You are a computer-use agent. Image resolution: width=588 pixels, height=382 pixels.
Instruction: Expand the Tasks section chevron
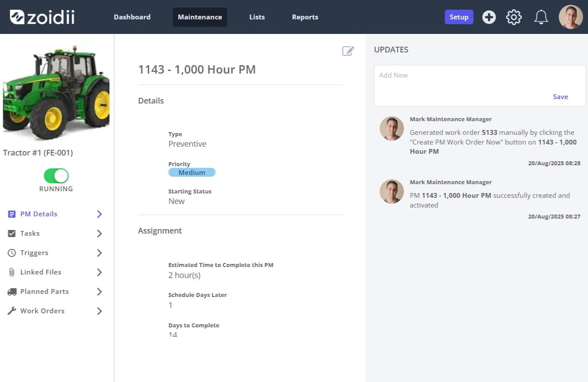click(x=99, y=234)
